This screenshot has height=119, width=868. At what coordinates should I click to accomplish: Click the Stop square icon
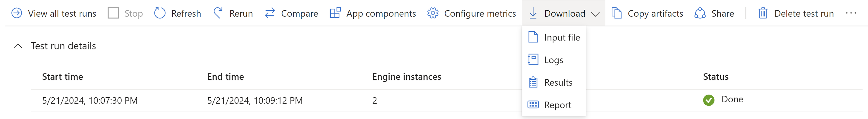(113, 13)
